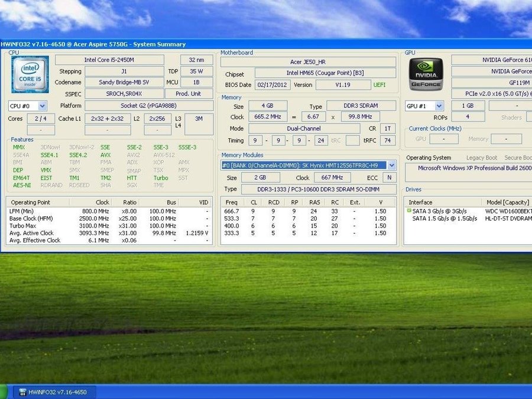Click the DDR3-1333 / PC3-10600 type field
Viewport: 532px width, 399px height.
(319, 189)
